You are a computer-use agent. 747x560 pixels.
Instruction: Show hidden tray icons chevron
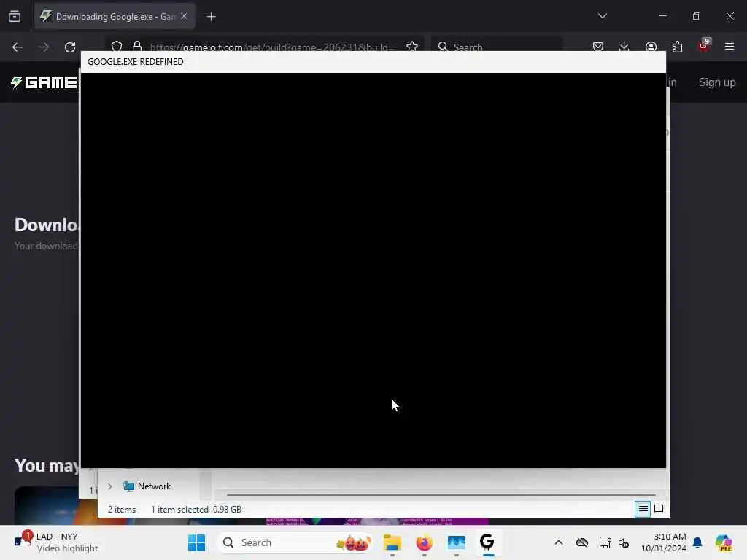point(559,542)
